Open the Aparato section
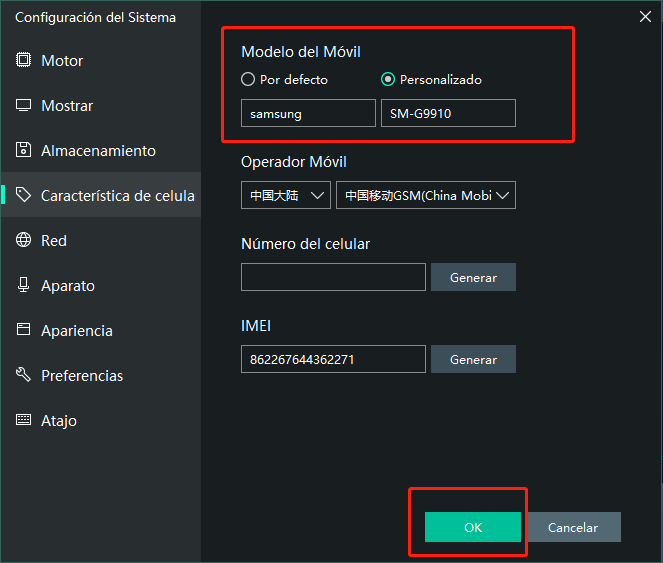The image size is (663, 563). tap(101, 286)
